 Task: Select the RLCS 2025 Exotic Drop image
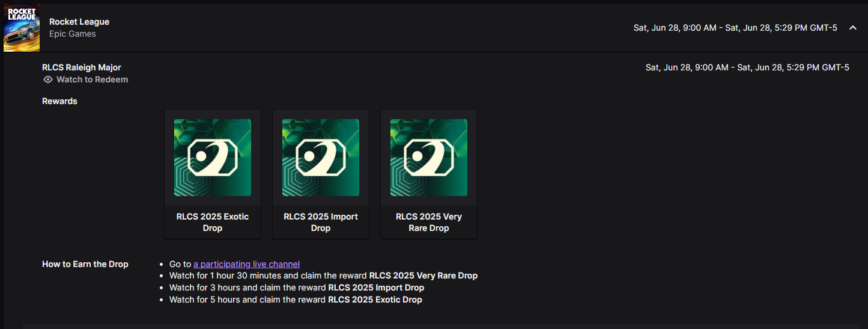point(213,158)
